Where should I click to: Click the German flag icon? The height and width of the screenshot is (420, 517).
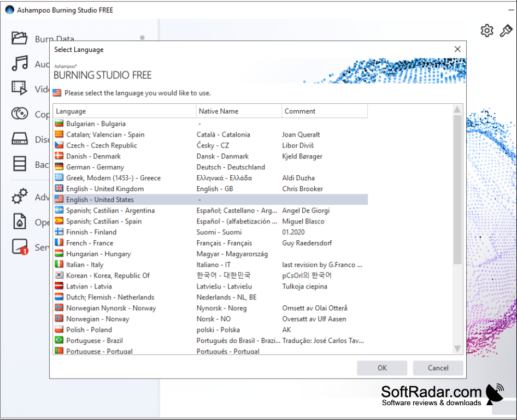tap(59, 167)
